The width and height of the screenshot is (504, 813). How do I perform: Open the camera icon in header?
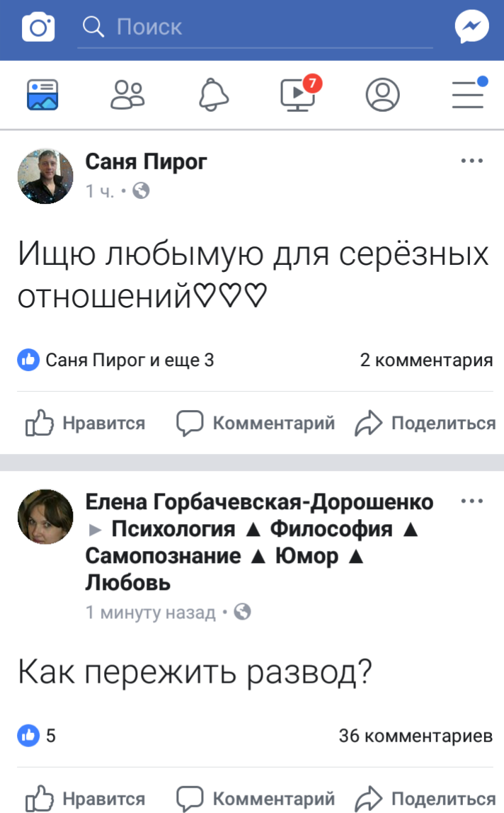tap(38, 28)
